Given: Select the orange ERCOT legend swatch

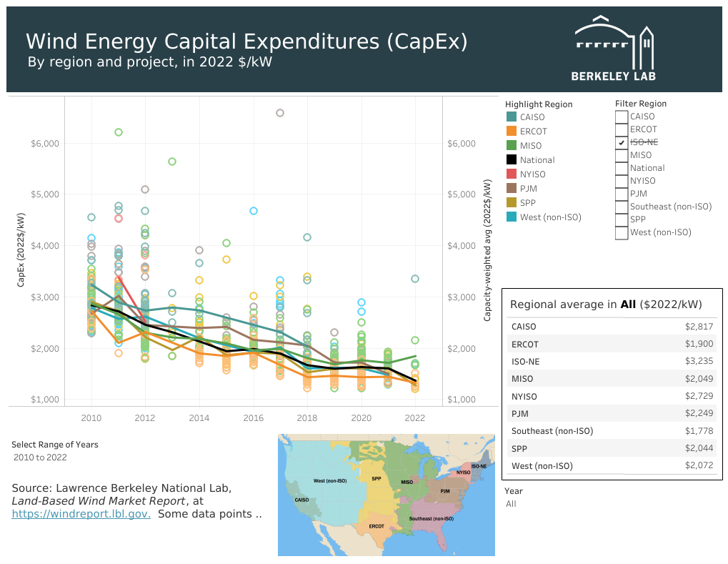Looking at the screenshot, I should (x=512, y=132).
